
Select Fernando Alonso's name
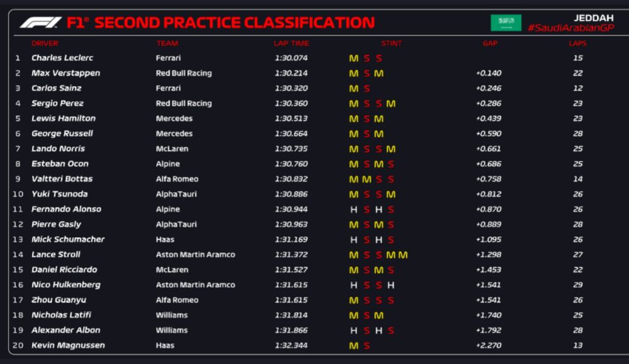coord(66,209)
